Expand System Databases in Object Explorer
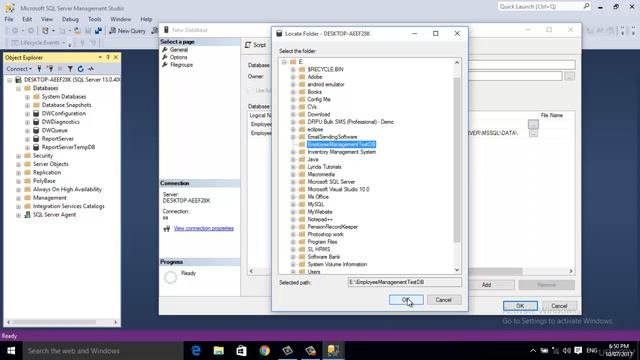Screen dimensions: 640x360 27,97
